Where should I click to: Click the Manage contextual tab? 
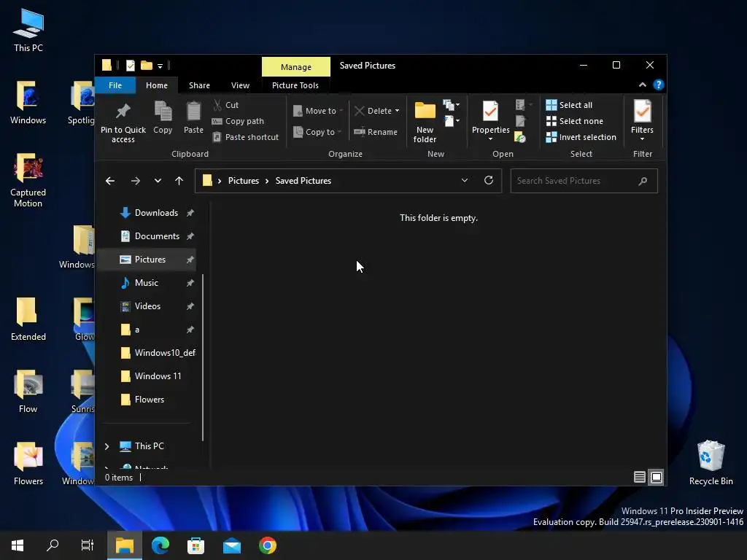click(296, 67)
